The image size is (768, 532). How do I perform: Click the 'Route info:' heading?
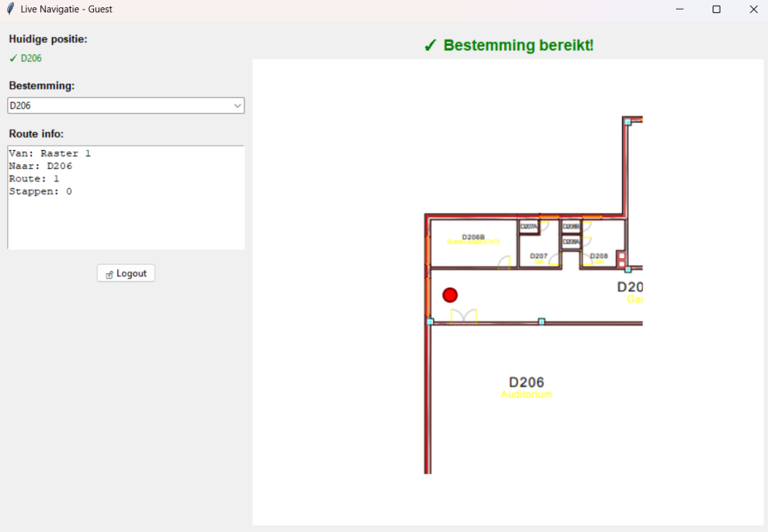coord(36,134)
